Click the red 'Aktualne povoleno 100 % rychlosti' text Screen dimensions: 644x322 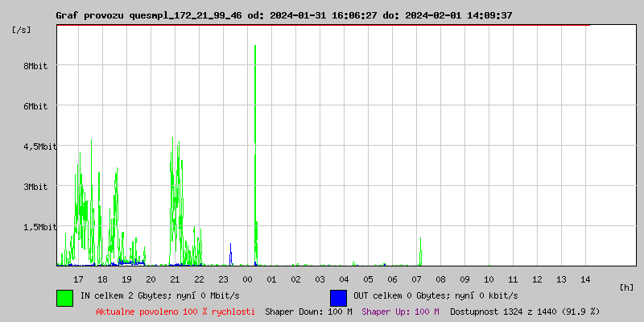[x=175, y=311]
